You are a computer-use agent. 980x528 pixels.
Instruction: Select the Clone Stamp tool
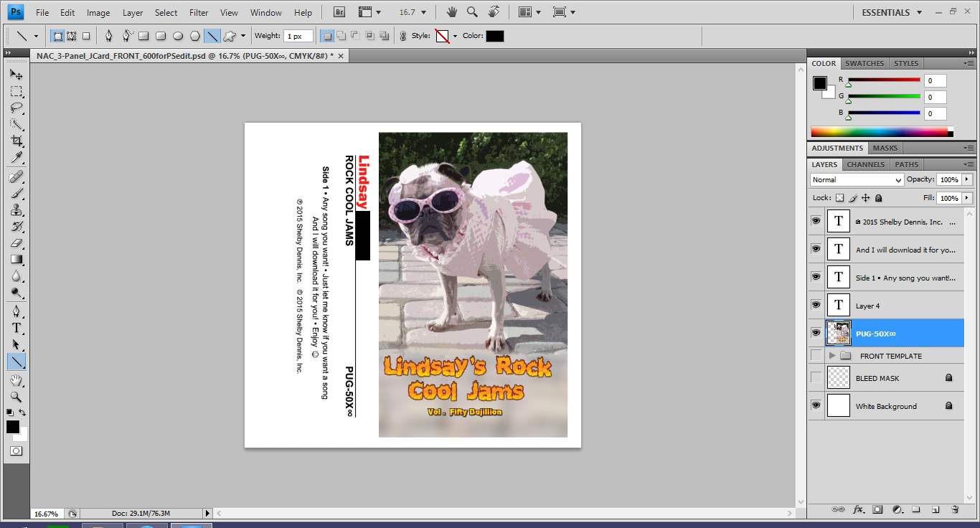pos(16,209)
